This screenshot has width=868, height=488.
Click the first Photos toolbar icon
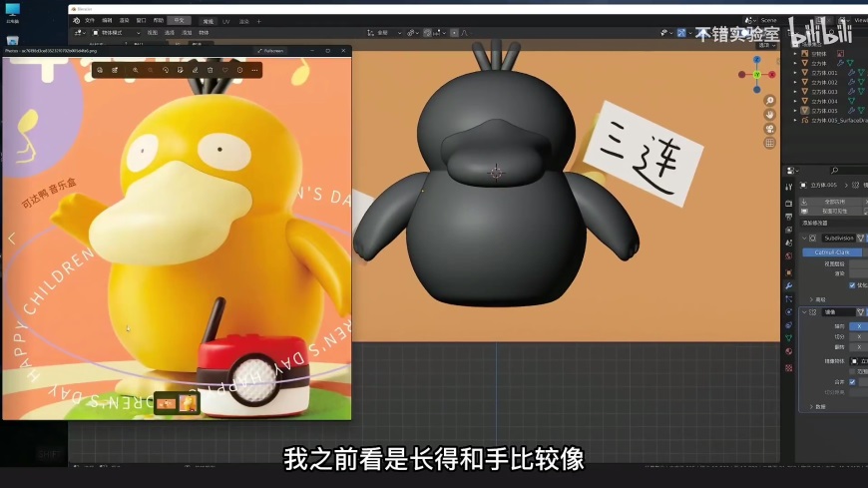100,70
